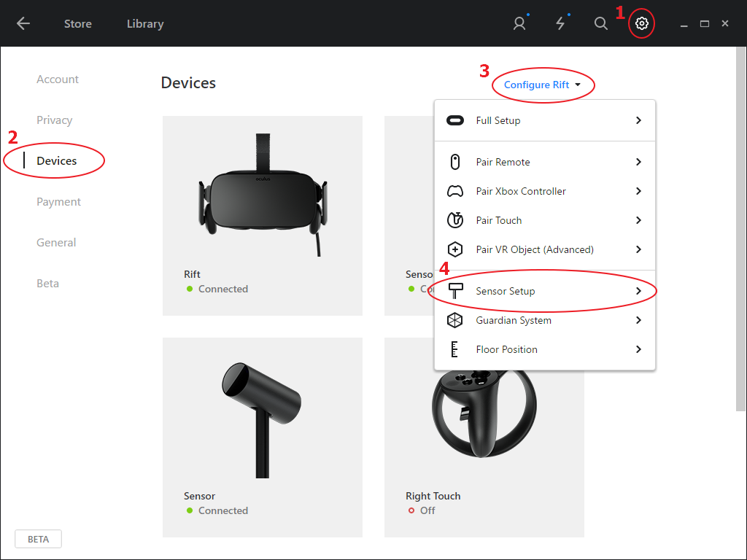Click the search magnifier icon
747x560 pixels.
click(x=601, y=23)
